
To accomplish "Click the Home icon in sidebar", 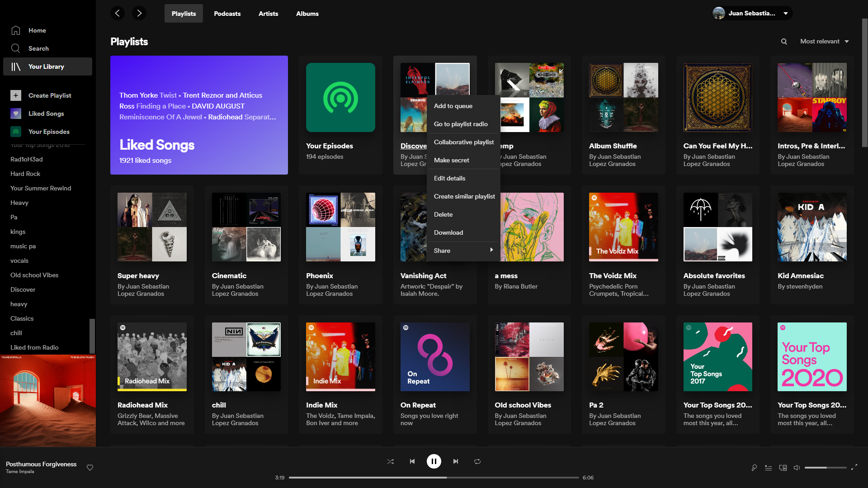I will tap(16, 30).
